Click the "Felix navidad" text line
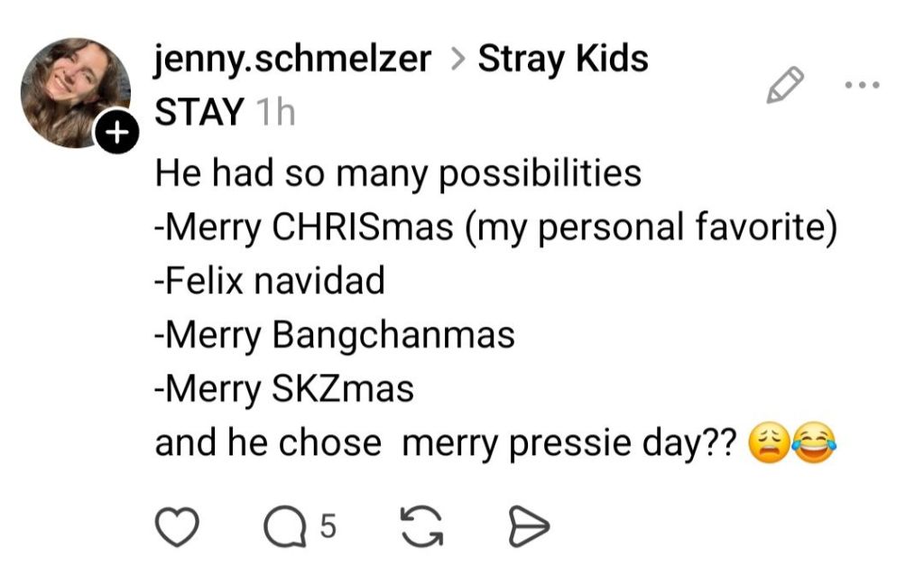 (x=270, y=281)
